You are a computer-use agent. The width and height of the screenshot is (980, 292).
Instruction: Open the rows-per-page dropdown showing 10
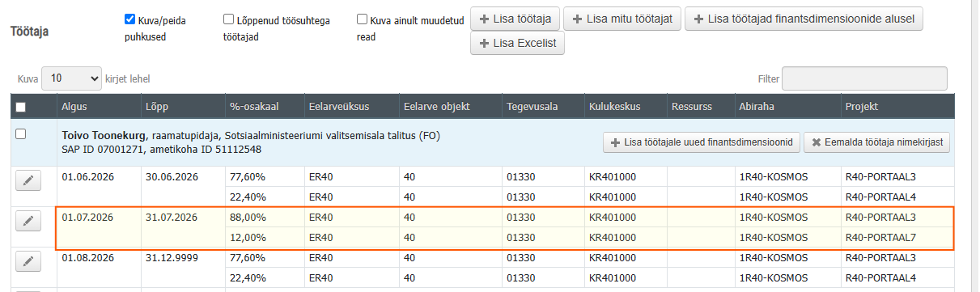71,78
